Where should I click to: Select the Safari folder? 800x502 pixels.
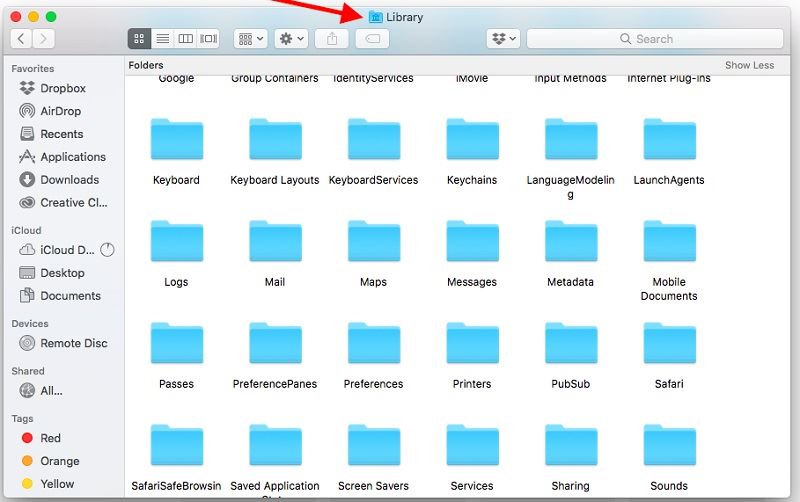click(669, 343)
